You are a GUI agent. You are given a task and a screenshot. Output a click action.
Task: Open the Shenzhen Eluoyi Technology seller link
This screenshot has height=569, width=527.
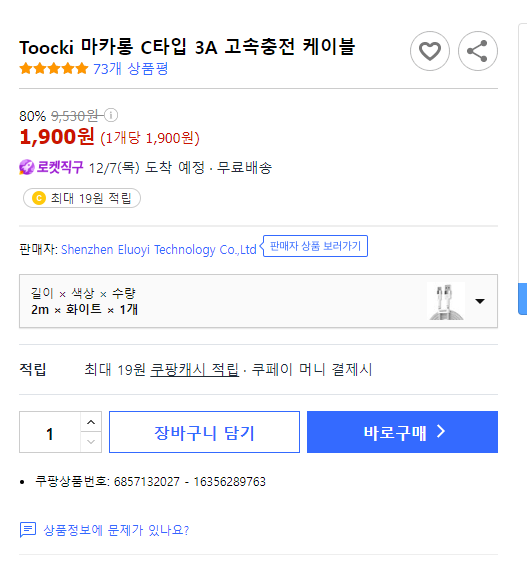(x=159, y=250)
